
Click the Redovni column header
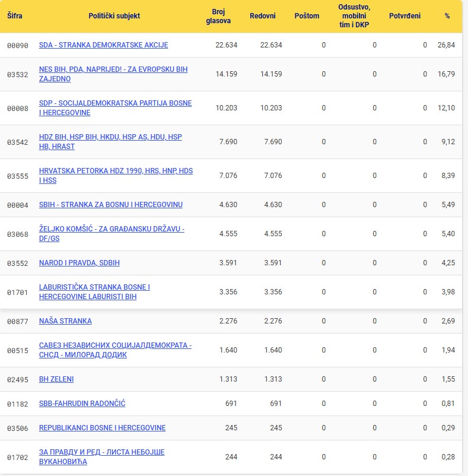pyautogui.click(x=262, y=16)
